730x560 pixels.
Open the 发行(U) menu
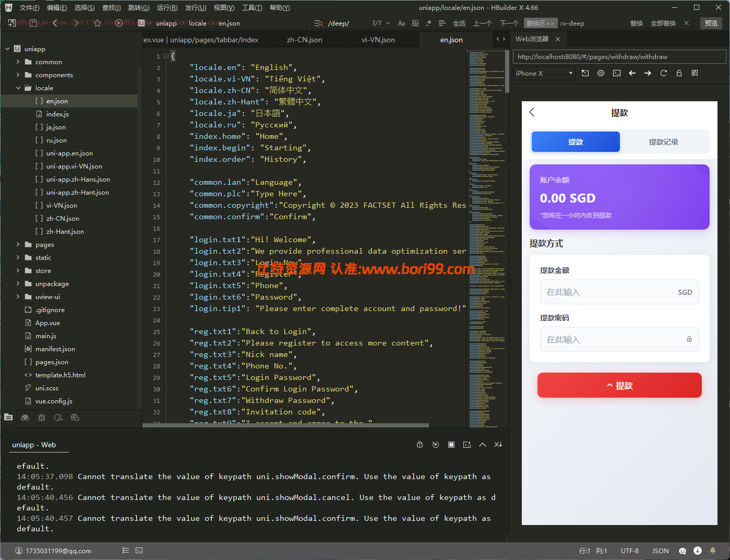pyautogui.click(x=196, y=8)
